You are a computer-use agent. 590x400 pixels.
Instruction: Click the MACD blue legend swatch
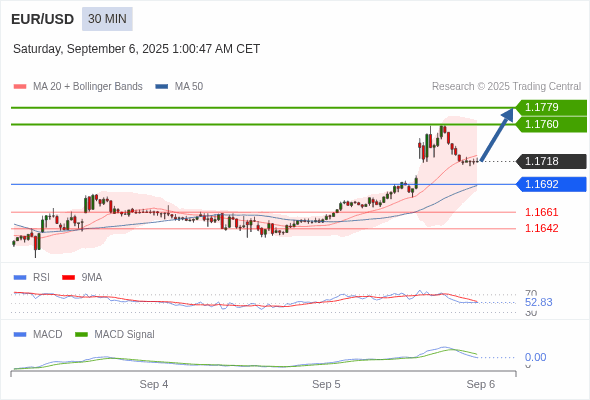click(20, 335)
